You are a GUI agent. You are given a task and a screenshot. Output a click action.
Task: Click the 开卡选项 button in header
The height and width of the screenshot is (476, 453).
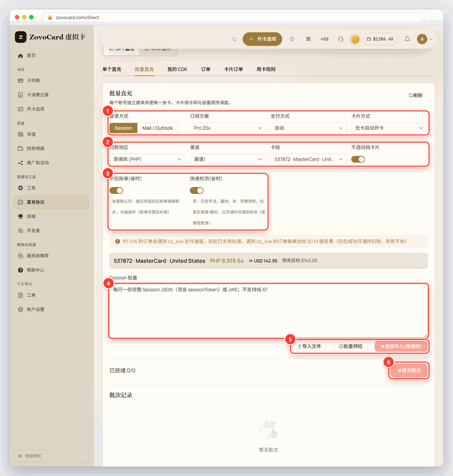tap(262, 39)
